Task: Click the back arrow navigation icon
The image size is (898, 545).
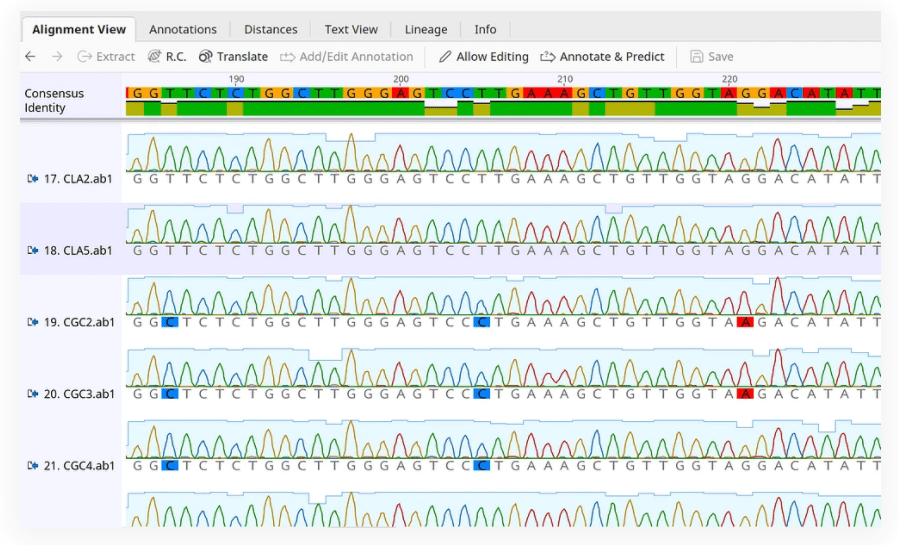Action: 30,57
